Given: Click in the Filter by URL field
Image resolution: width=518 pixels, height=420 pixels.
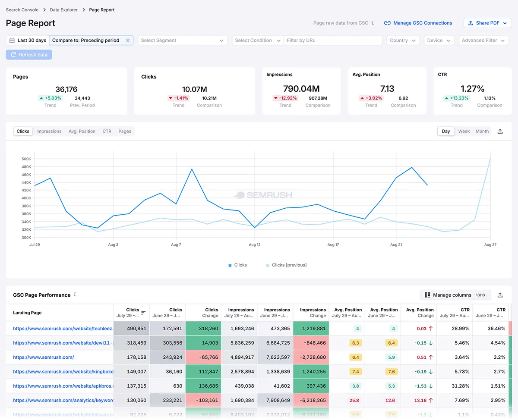Looking at the screenshot, I should (333, 41).
